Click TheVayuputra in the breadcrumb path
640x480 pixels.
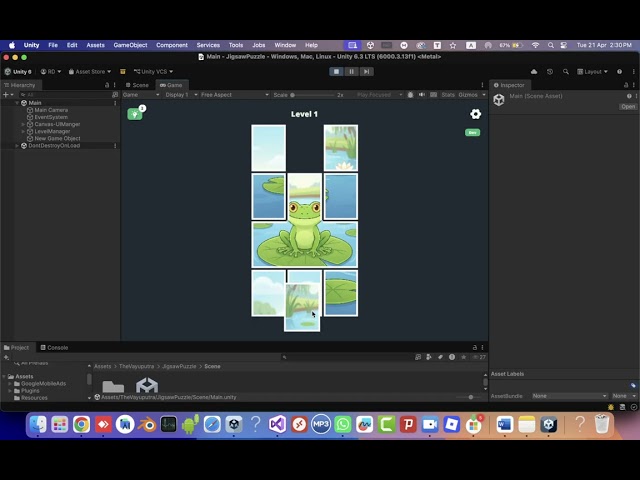point(136,366)
